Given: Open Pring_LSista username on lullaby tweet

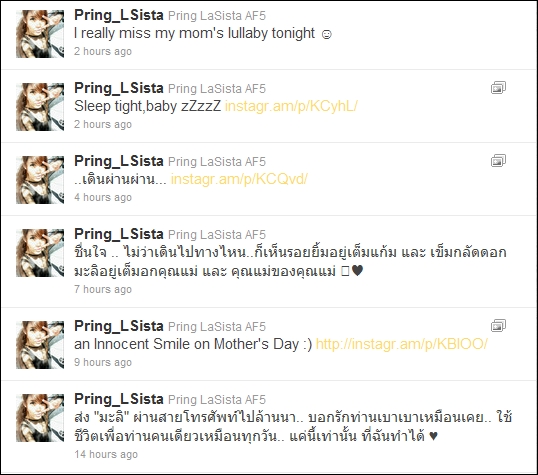Looking at the screenshot, I should (119, 15).
